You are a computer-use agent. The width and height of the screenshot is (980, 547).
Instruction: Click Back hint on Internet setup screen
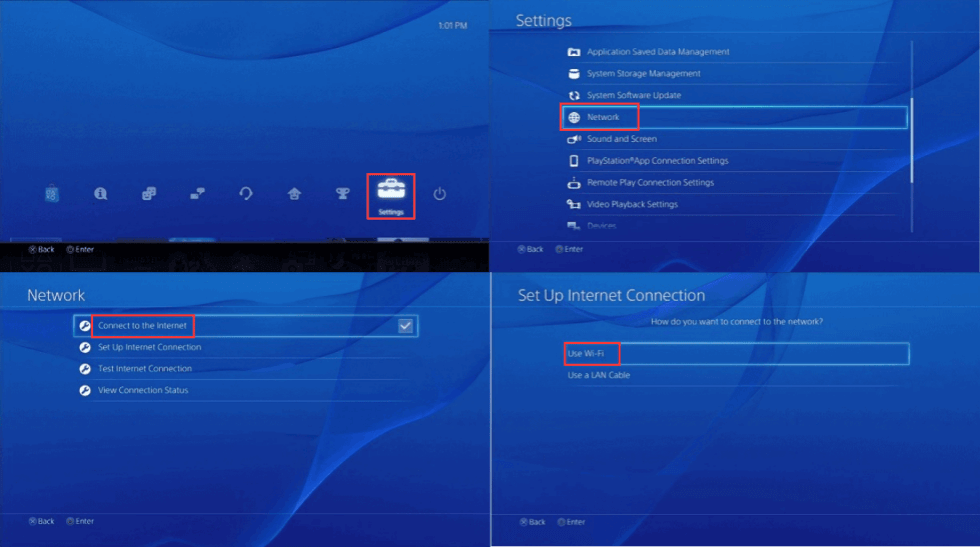click(532, 522)
